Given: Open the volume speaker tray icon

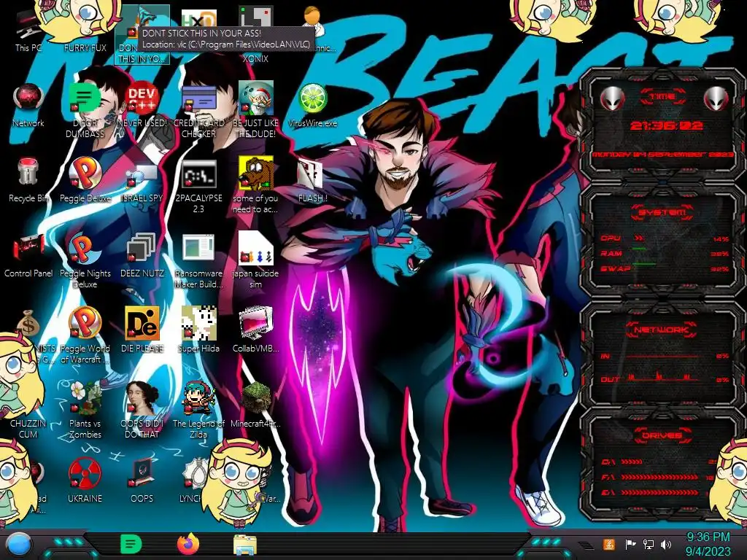Looking at the screenshot, I should pos(666,544).
